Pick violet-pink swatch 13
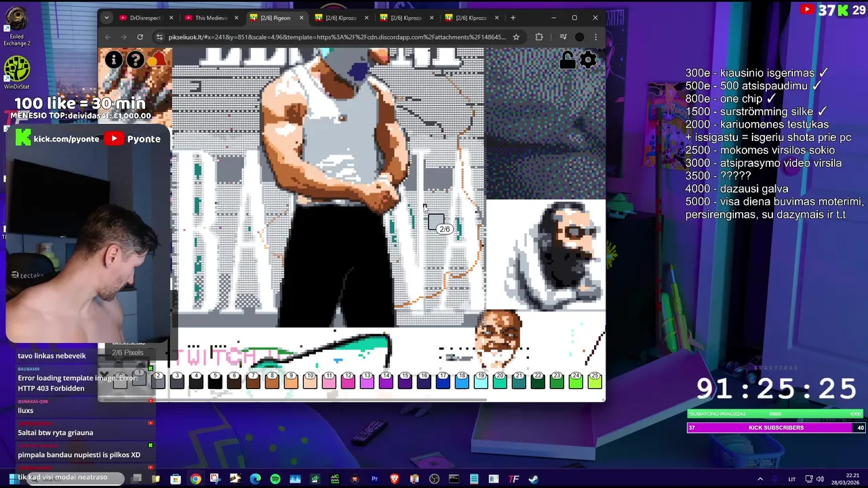 tap(367, 380)
